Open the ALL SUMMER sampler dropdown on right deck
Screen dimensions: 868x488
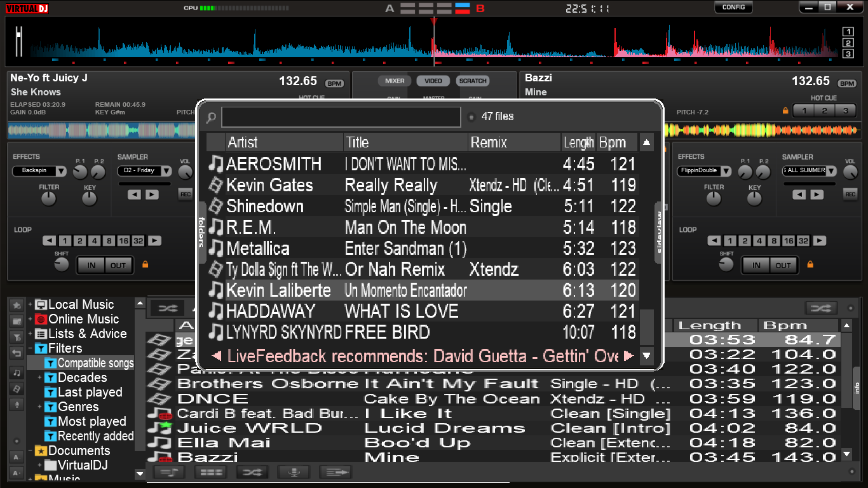pos(810,171)
